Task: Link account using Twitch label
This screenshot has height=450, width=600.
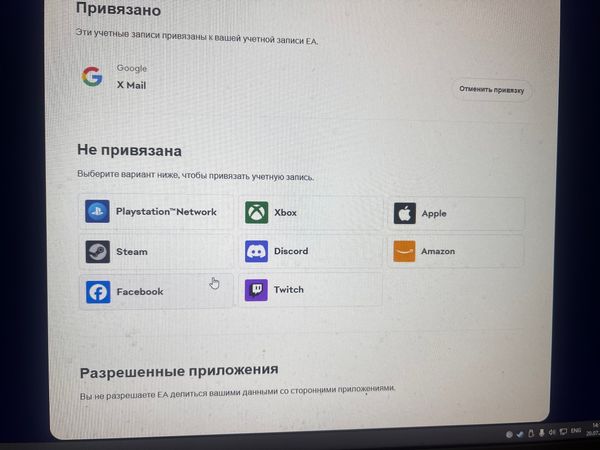Action: click(289, 290)
